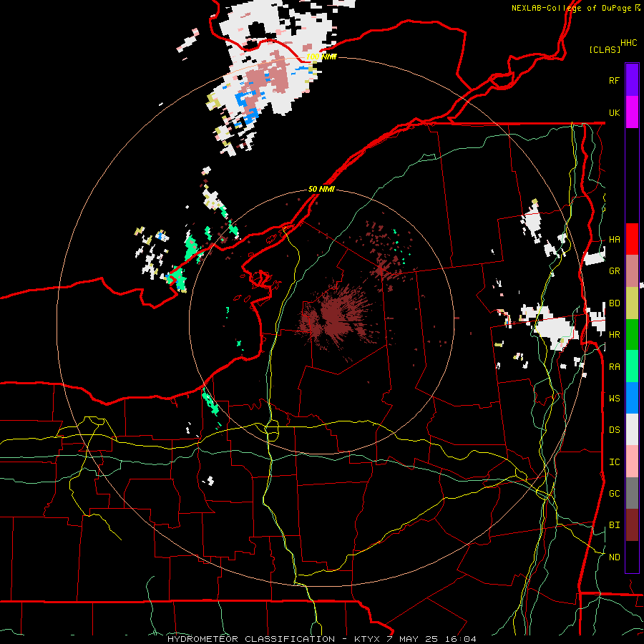Click the UK magenta legend swatch

pyautogui.click(x=632, y=112)
